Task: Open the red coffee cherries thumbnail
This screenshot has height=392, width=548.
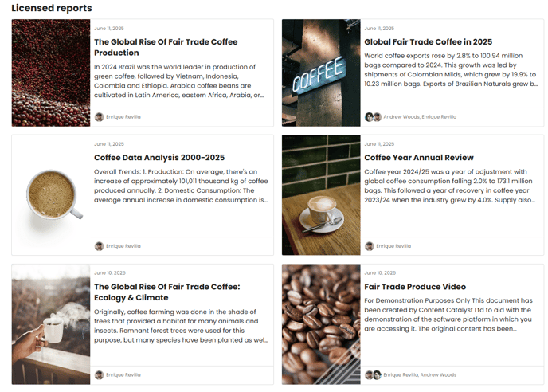Action: pyautogui.click(x=51, y=73)
